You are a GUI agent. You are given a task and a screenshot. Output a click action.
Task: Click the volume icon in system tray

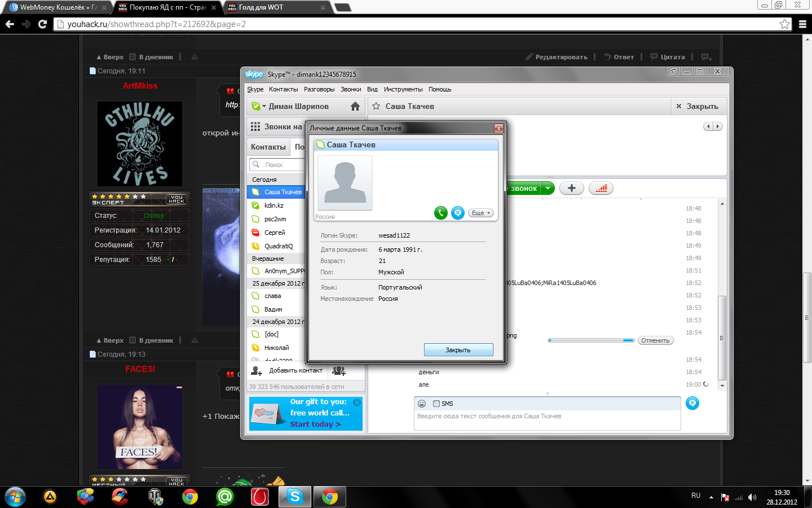tap(752, 497)
